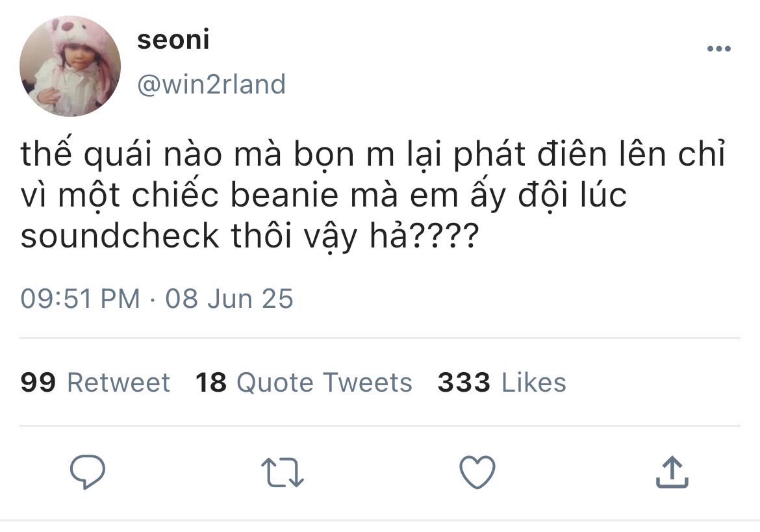Click the 18 quote count number

211,383
